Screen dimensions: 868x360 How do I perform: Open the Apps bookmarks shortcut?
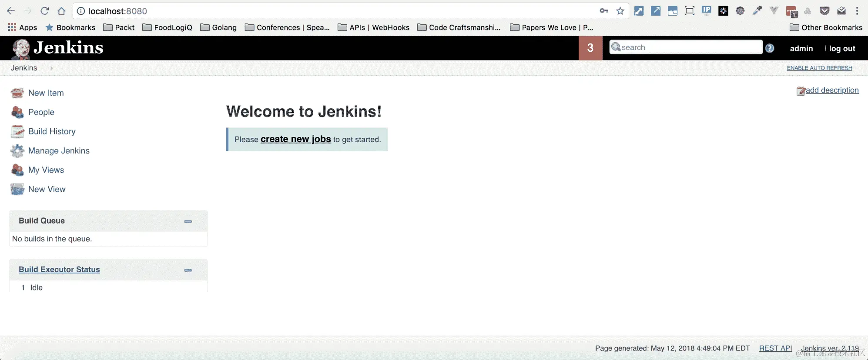click(x=23, y=27)
